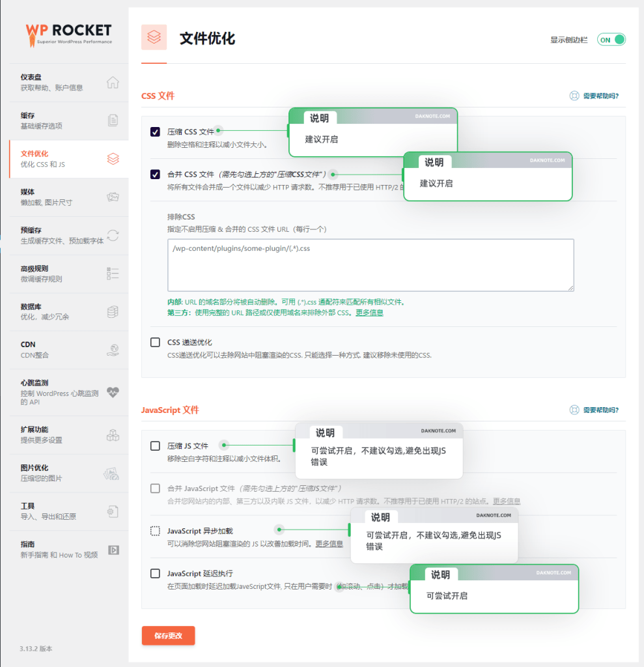Screen dimensions: 644x667
Task: Open the 更多信息 link under JavaScript 异步加载
Action: (329, 543)
